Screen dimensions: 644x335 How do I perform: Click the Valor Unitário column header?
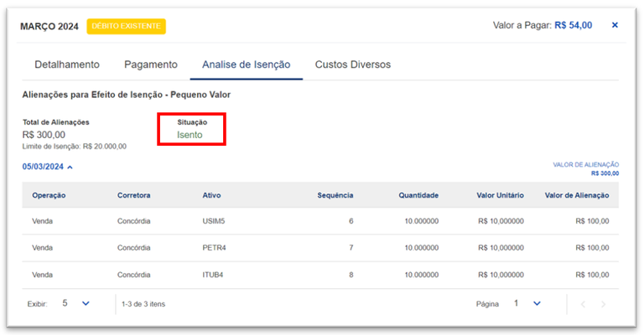pos(500,195)
